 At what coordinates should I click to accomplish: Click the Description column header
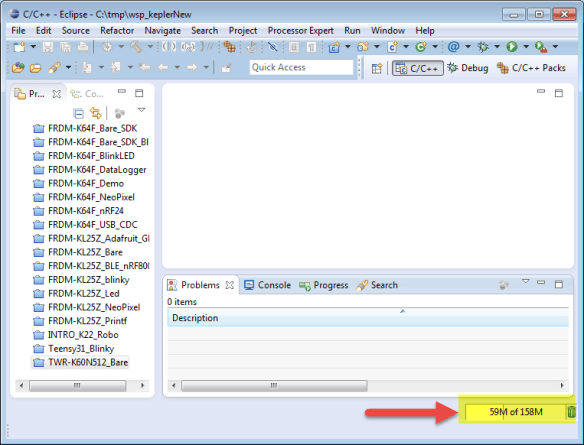pyautogui.click(x=368, y=318)
